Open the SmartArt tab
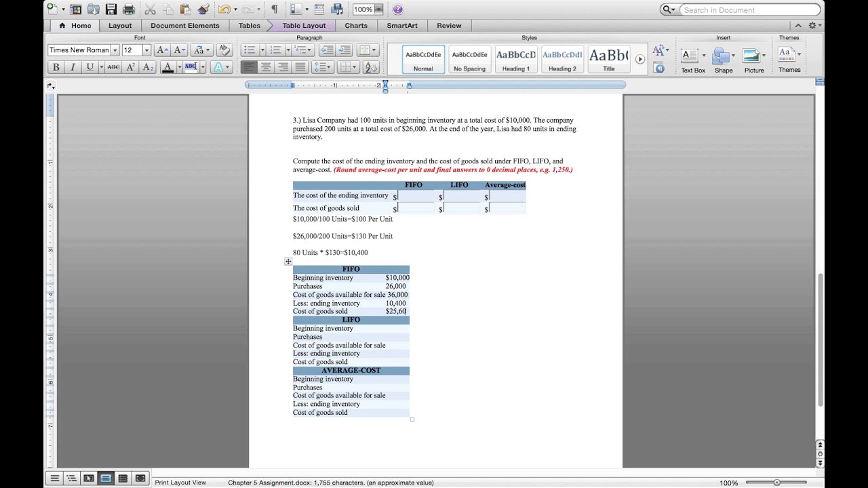The height and width of the screenshot is (488, 868). 402,25
